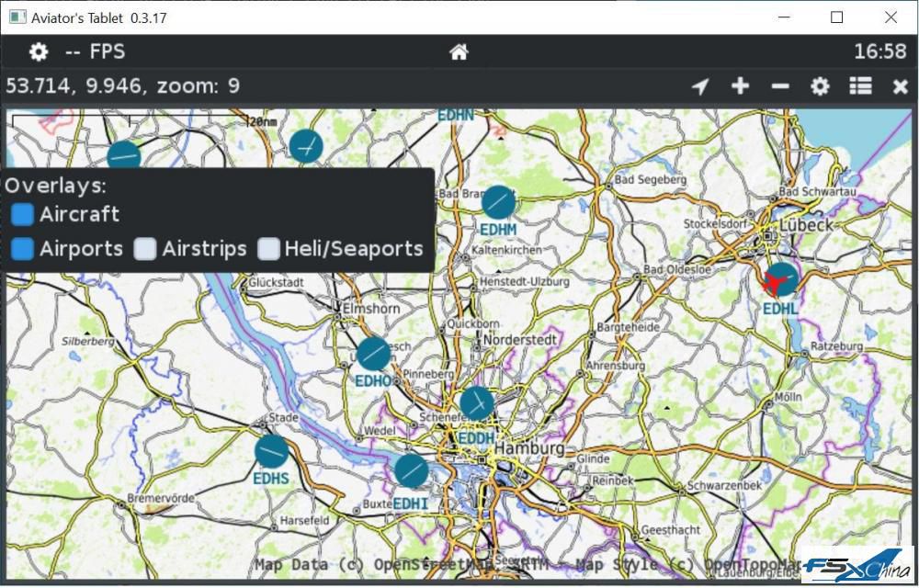Click the Harsefeld label
Screen dimensions: 919x588
(304, 520)
